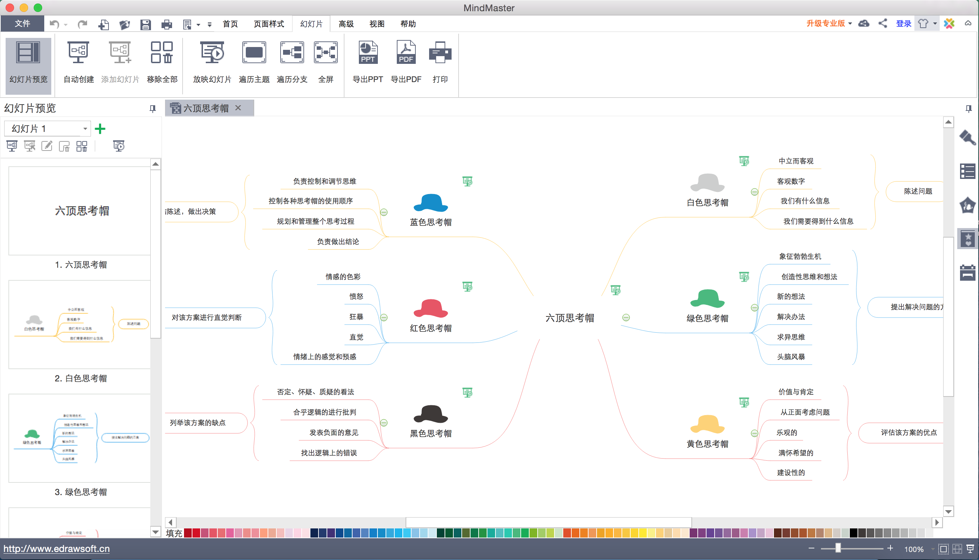Collapse the 绿色思考帽 branch

754,308
